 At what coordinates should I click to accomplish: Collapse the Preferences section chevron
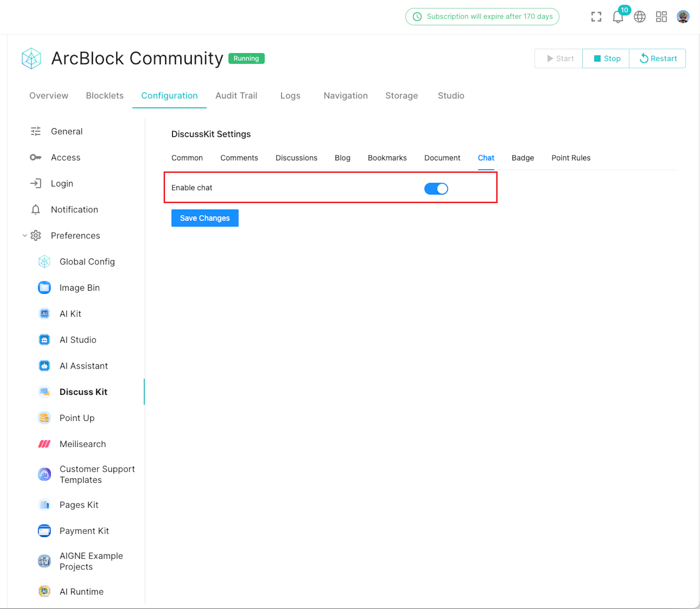pyautogui.click(x=25, y=235)
